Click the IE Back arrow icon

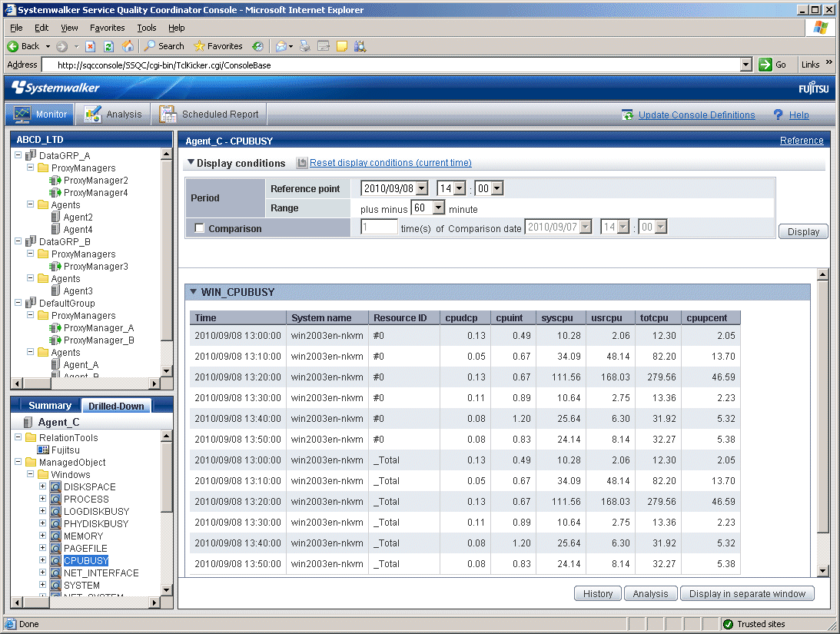point(13,47)
